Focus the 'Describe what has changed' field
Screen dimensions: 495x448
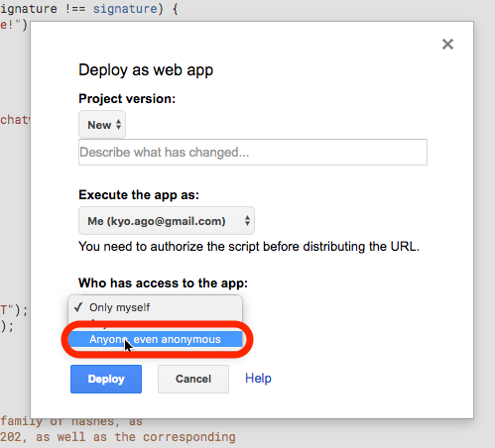253,153
